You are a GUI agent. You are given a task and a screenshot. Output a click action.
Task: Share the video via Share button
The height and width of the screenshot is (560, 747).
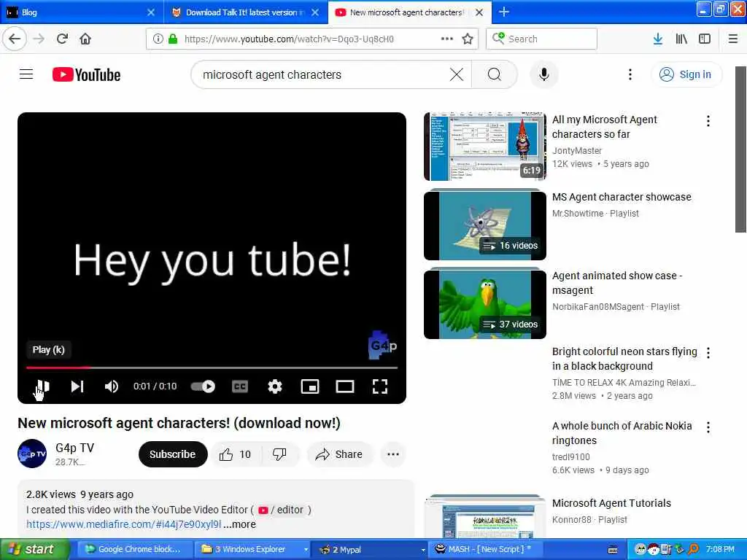pyautogui.click(x=339, y=454)
